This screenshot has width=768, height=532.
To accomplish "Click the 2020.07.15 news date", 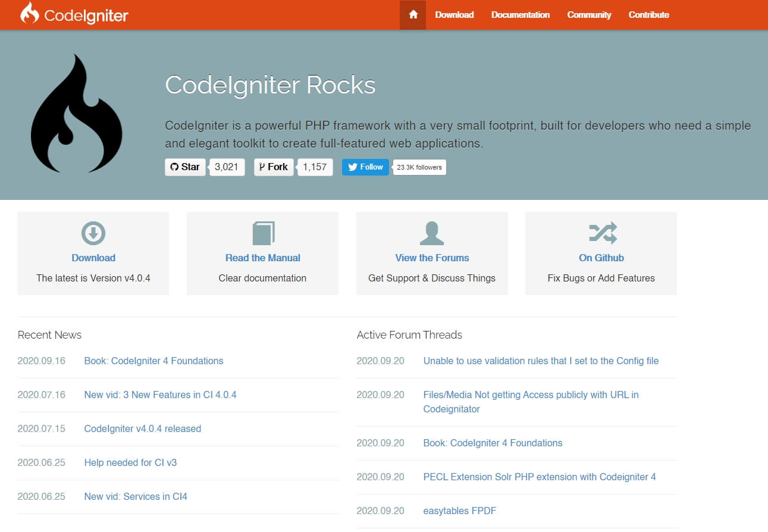I will (42, 428).
